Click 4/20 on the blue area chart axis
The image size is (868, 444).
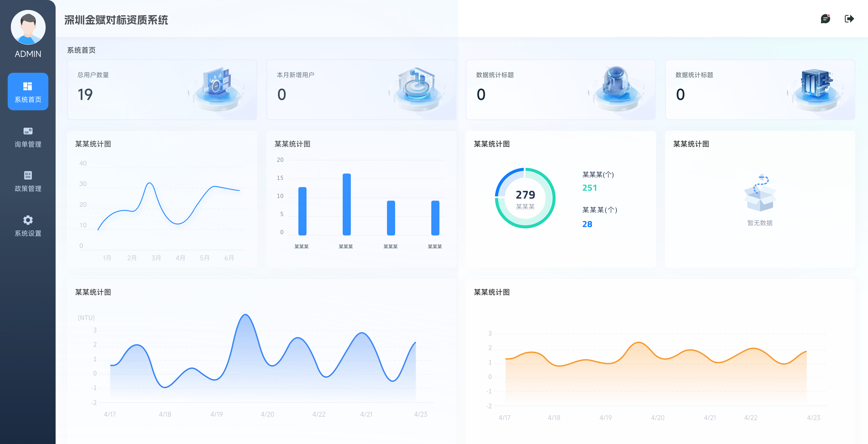point(267,414)
